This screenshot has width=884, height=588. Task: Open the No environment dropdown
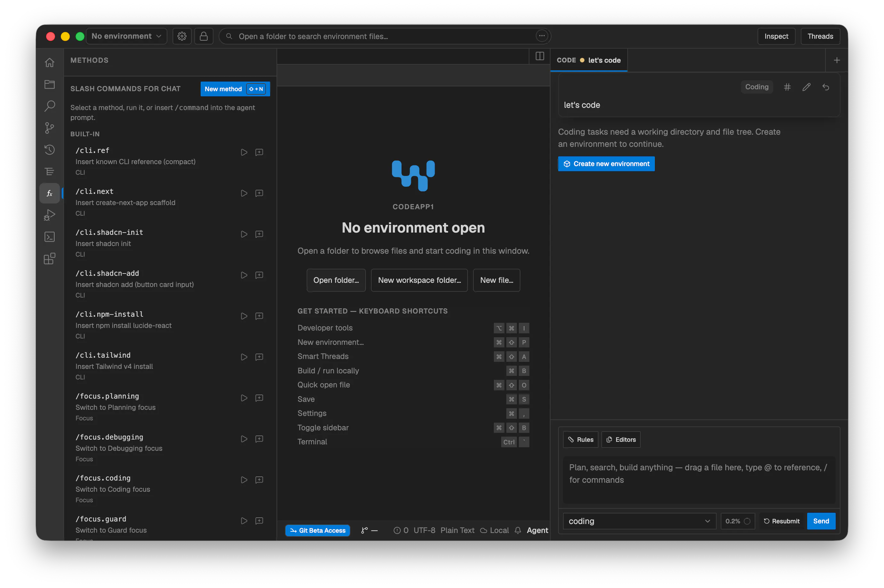(x=126, y=36)
